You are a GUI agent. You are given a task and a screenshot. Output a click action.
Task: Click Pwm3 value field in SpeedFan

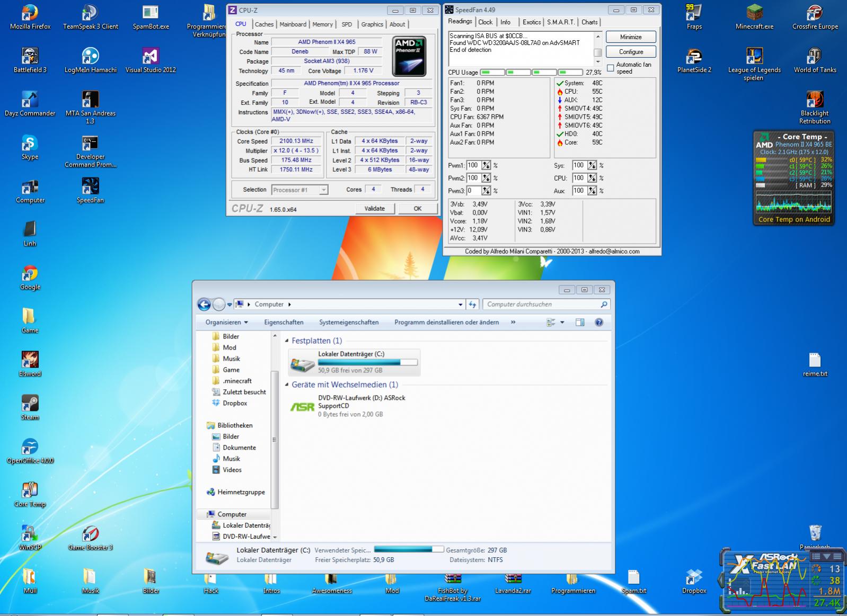pos(473,191)
